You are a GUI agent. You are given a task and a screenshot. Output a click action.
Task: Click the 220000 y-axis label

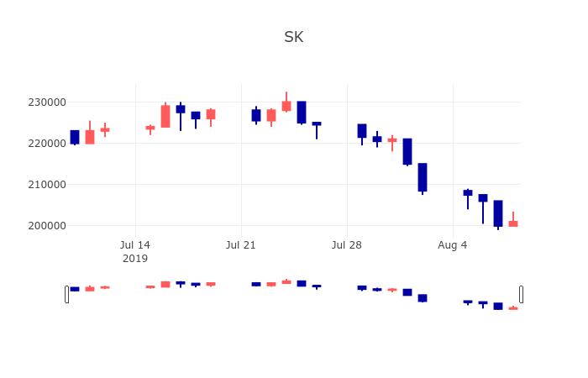point(47,144)
